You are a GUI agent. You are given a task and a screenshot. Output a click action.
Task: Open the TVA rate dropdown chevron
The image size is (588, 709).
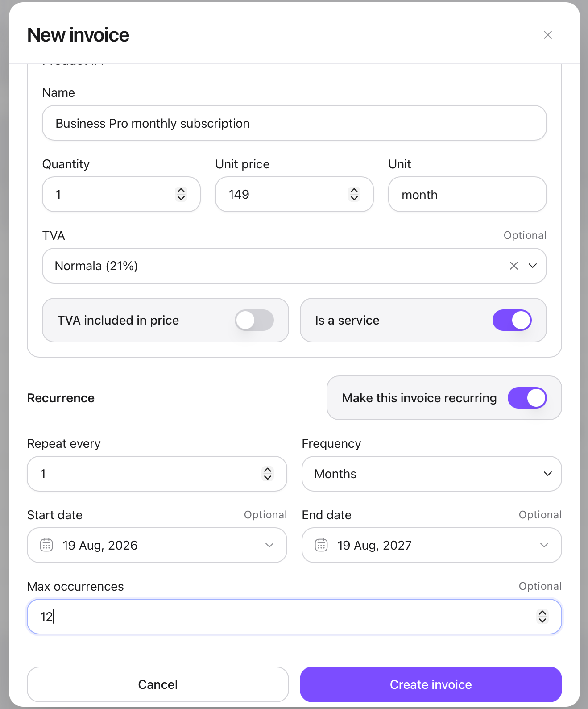click(x=533, y=266)
